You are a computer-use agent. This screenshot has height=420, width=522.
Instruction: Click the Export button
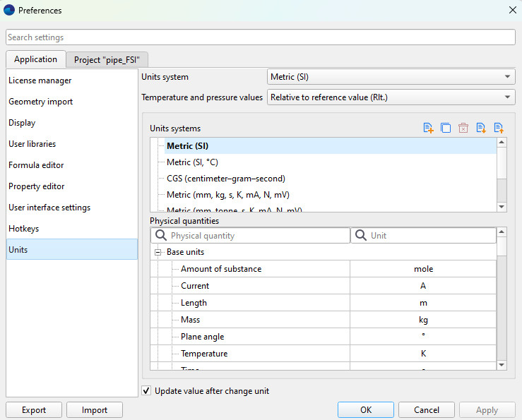(34, 410)
